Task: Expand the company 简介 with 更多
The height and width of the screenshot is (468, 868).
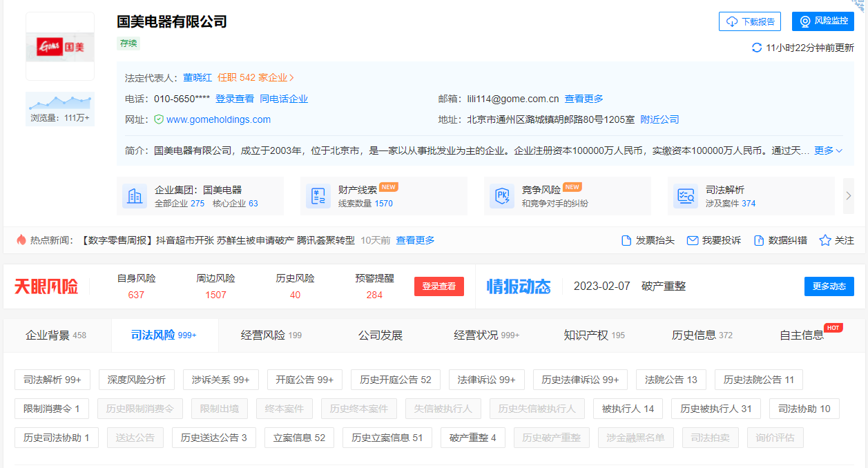Action: [x=828, y=150]
